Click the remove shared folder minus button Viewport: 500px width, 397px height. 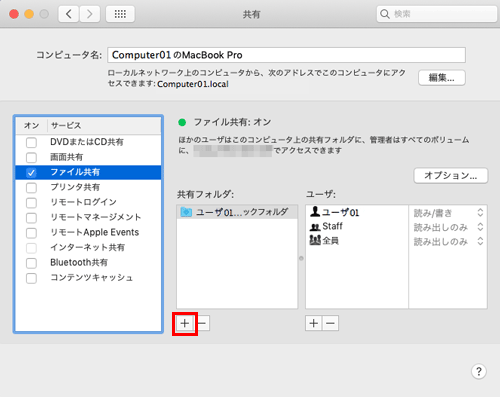[202, 323]
